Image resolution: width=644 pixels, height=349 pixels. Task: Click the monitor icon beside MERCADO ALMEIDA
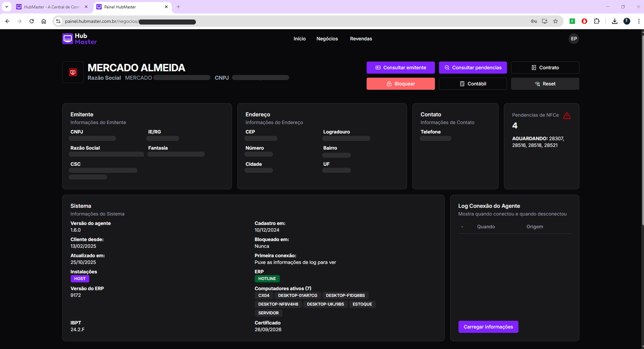pyautogui.click(x=73, y=72)
